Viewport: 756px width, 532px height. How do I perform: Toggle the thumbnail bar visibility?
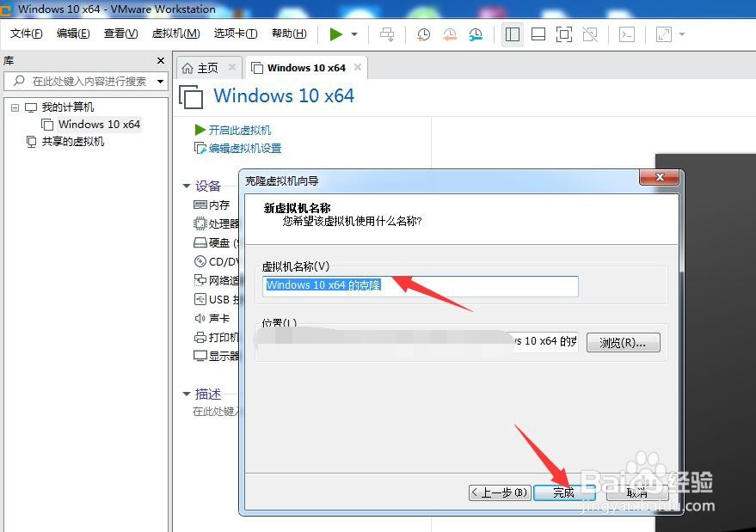coord(539,34)
